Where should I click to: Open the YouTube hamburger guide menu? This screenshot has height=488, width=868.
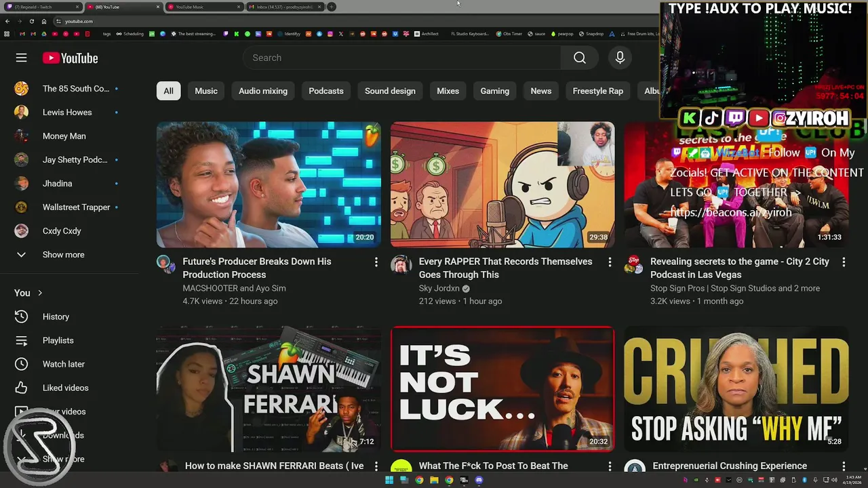pos(21,58)
